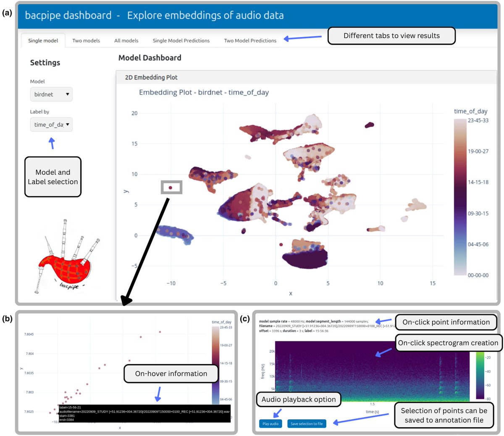Viewport: 504px width, 436px height.
Task: Open the Label by dropdown showing time_of_day
Action: coord(51,124)
